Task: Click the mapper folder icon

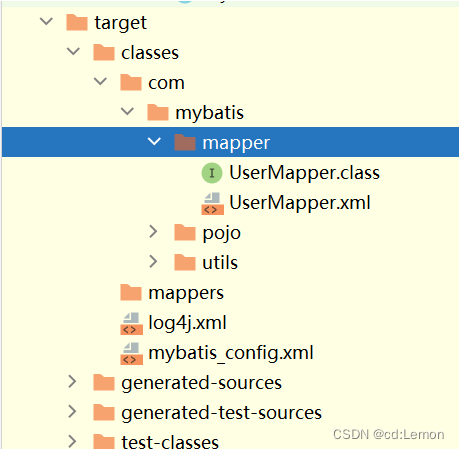Action: 185,142
